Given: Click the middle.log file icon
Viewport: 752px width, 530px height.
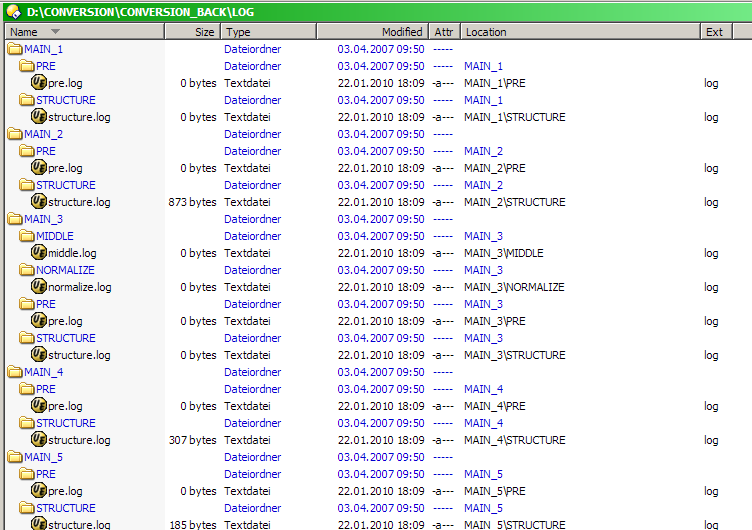Looking at the screenshot, I should click(x=39, y=253).
